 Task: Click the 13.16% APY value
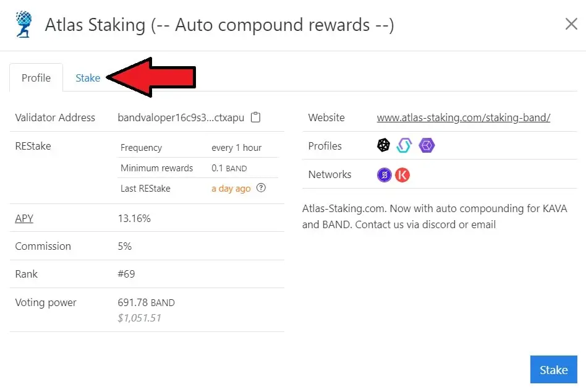(x=134, y=218)
